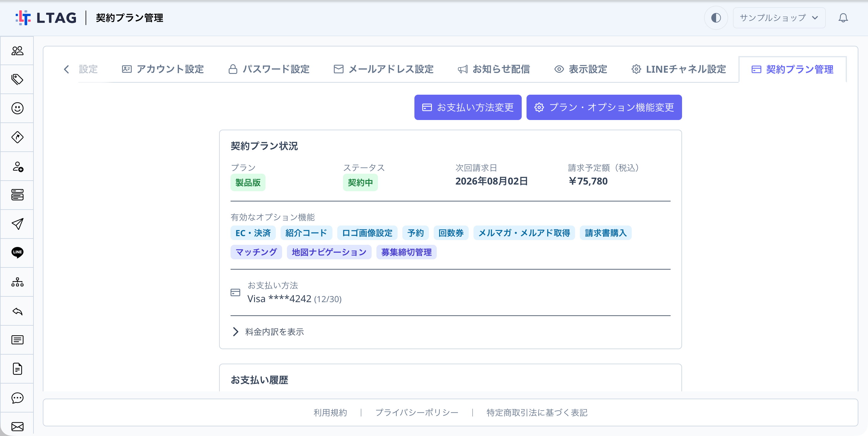
Task: Switch to メールアドレス設定 tab
Action: [x=383, y=69]
